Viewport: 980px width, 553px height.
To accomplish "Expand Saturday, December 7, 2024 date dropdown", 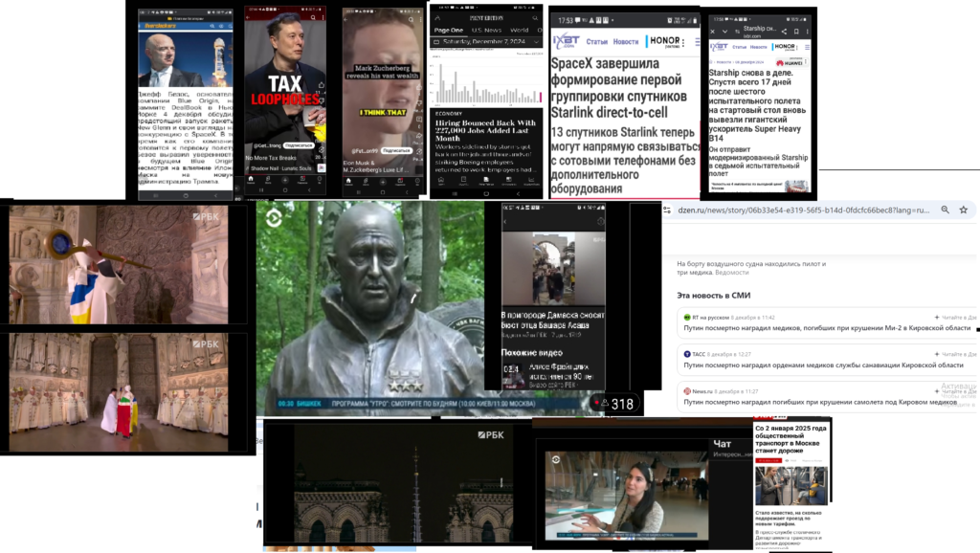I will tap(486, 42).
